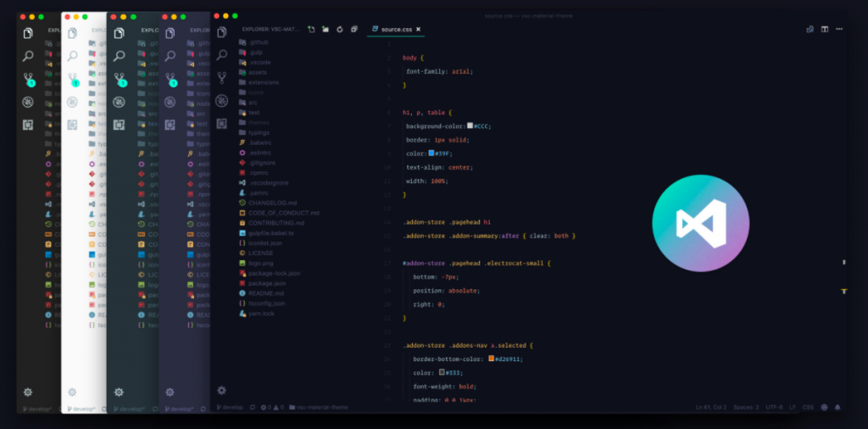Viewport: 868px width, 429px height.
Task: Click CSS language mode in status bar
Action: pyautogui.click(x=808, y=408)
